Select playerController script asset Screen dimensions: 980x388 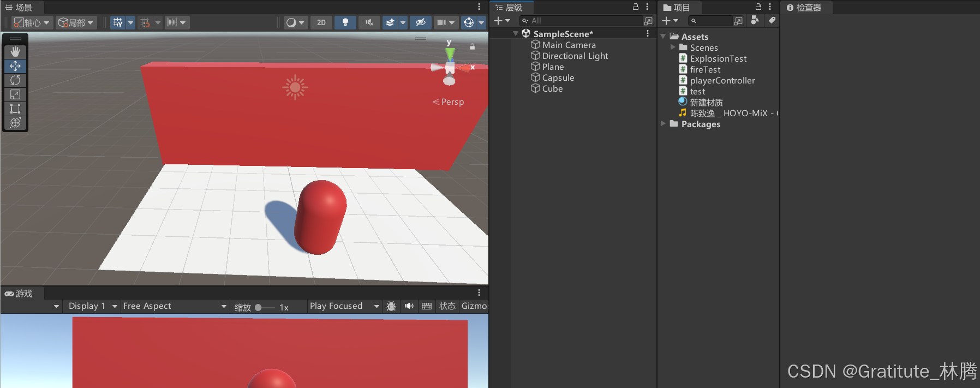(x=722, y=80)
